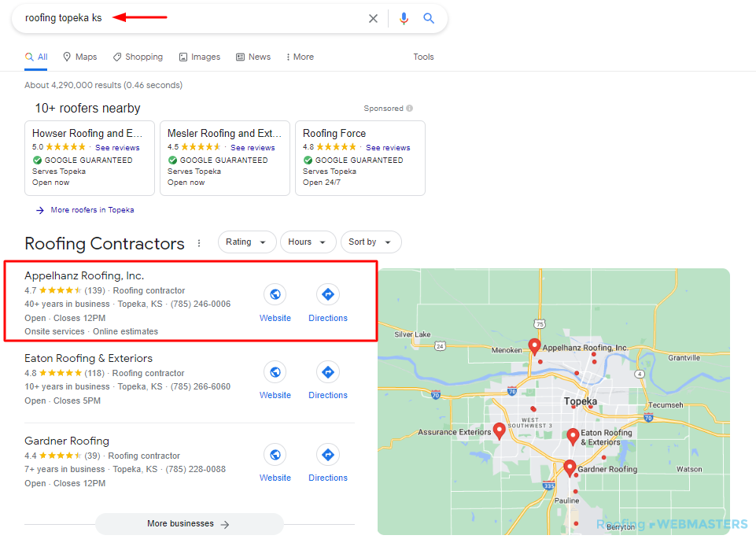Open the Roofing Force sponsored card title
756x539 pixels.
[x=334, y=133]
